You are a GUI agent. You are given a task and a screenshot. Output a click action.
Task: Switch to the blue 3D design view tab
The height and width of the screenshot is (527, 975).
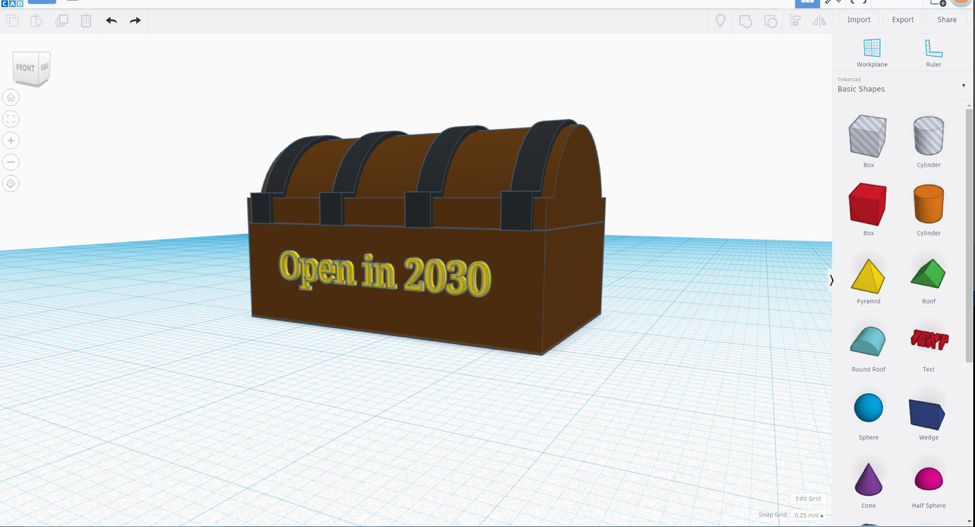[x=807, y=3]
